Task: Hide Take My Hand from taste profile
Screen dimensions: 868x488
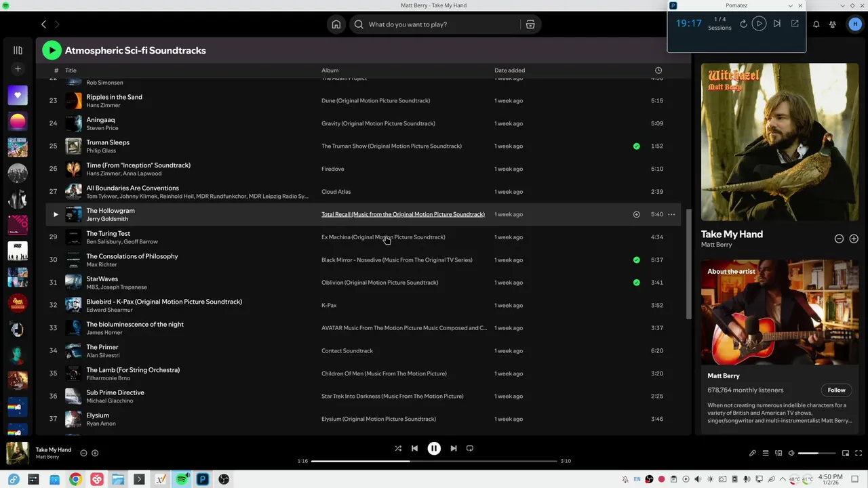Action: (839, 239)
